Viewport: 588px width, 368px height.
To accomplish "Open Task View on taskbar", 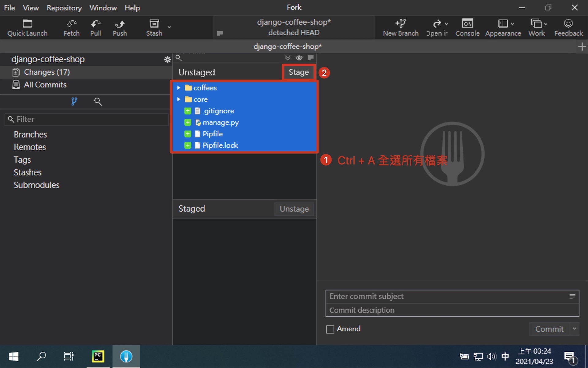I will [x=69, y=356].
